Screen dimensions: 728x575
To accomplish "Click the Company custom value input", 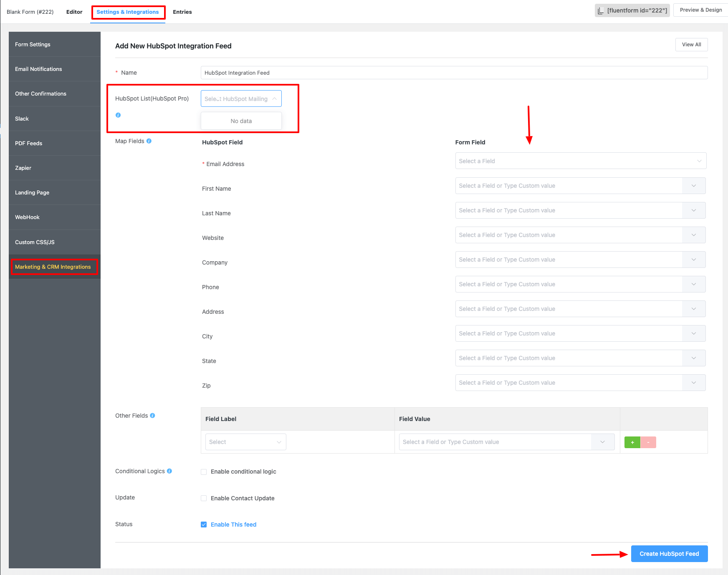I will (x=569, y=260).
